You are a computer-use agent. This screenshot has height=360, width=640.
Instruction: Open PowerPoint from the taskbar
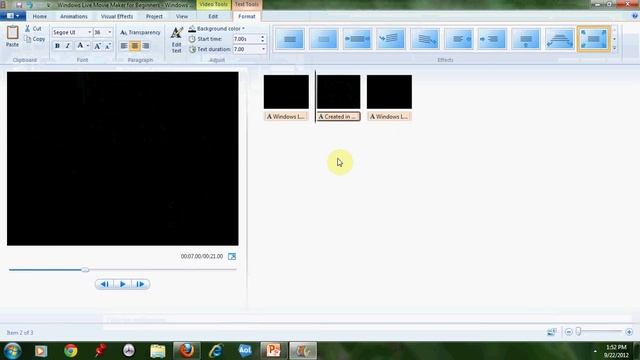[x=273, y=351]
